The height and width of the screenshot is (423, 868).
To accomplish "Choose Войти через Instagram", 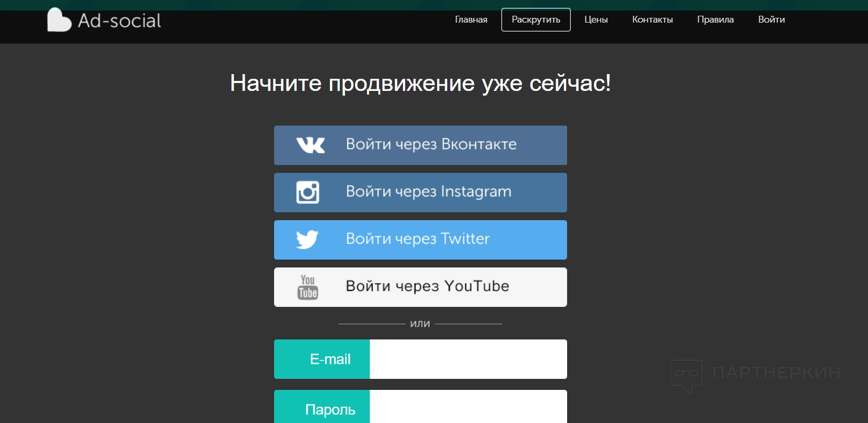I will click(x=420, y=192).
